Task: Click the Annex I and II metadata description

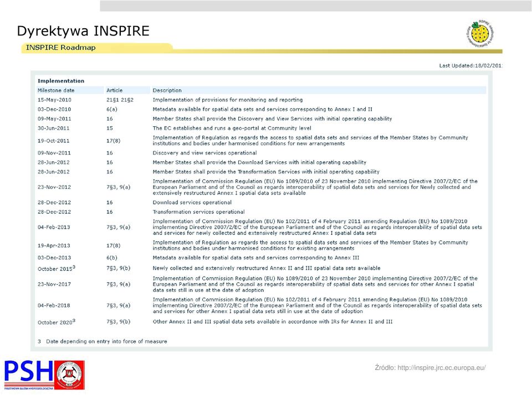Action: tap(262, 109)
